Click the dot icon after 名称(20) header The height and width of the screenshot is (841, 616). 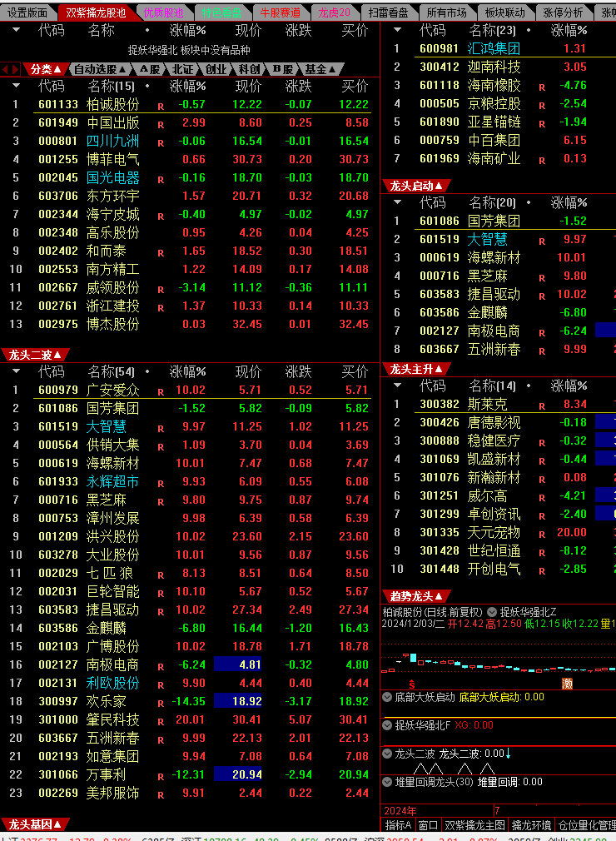click(528, 202)
